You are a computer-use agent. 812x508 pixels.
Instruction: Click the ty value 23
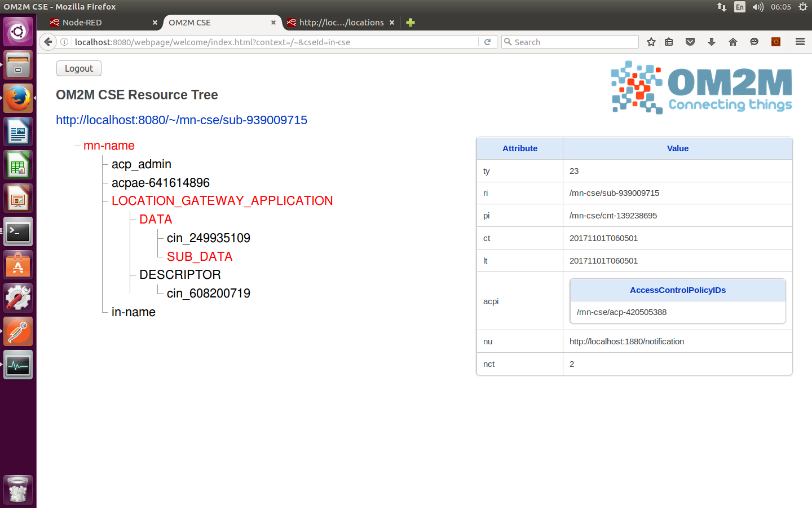pos(574,171)
